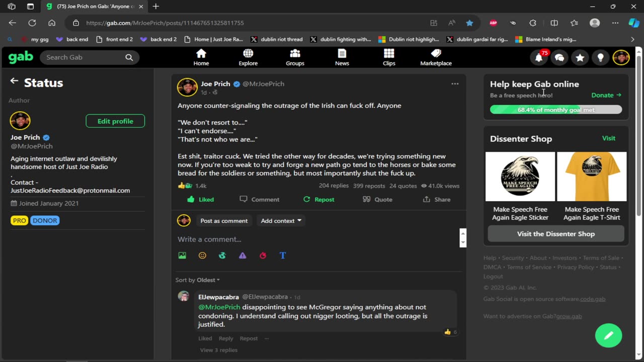Toggle the Liked button on the post
Viewport: 644px width, 362px height.
(x=201, y=200)
